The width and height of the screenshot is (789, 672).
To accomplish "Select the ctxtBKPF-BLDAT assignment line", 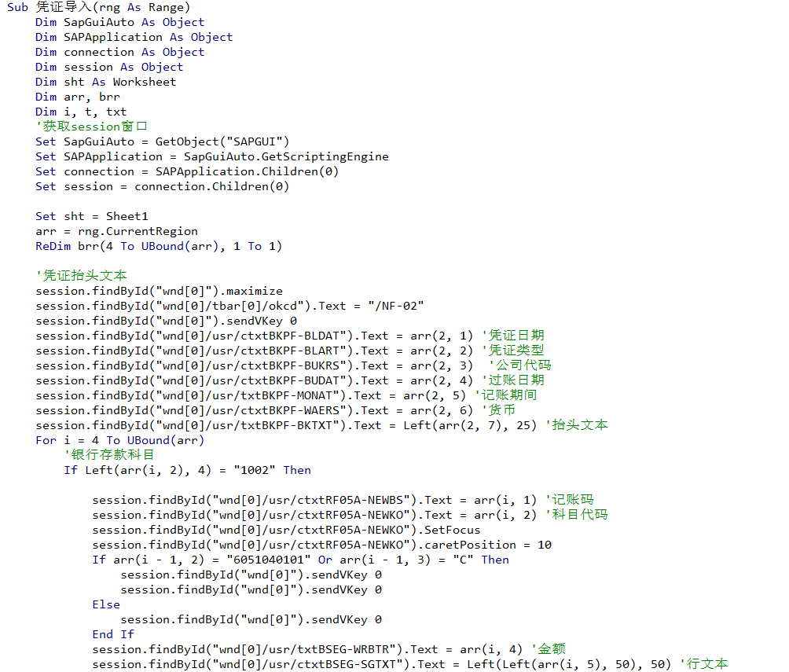I will [290, 336].
